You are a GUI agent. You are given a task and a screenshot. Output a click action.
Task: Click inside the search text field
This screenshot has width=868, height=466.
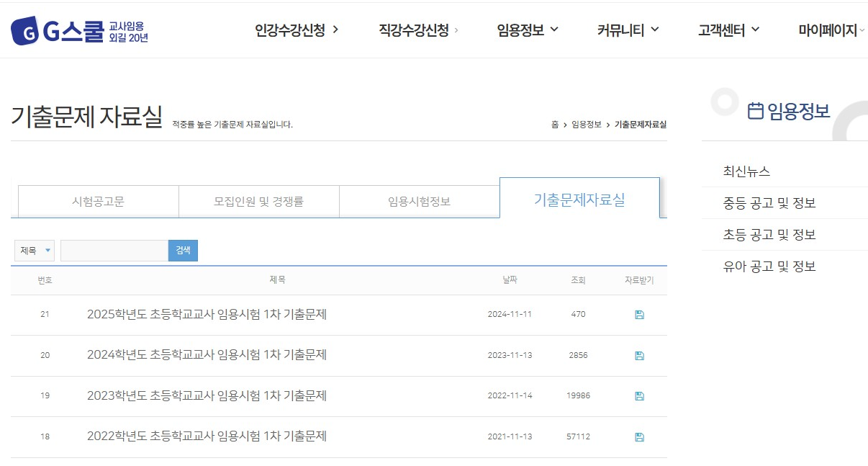[x=114, y=250]
